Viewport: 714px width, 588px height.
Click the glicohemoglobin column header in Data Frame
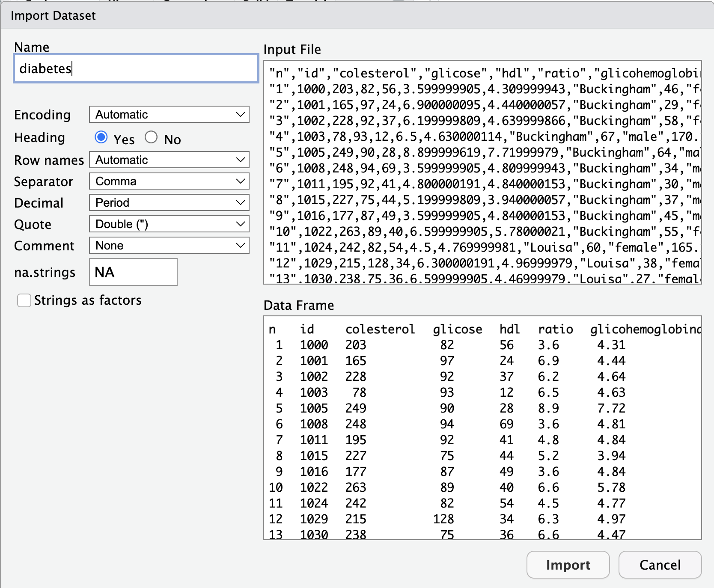[646, 329]
